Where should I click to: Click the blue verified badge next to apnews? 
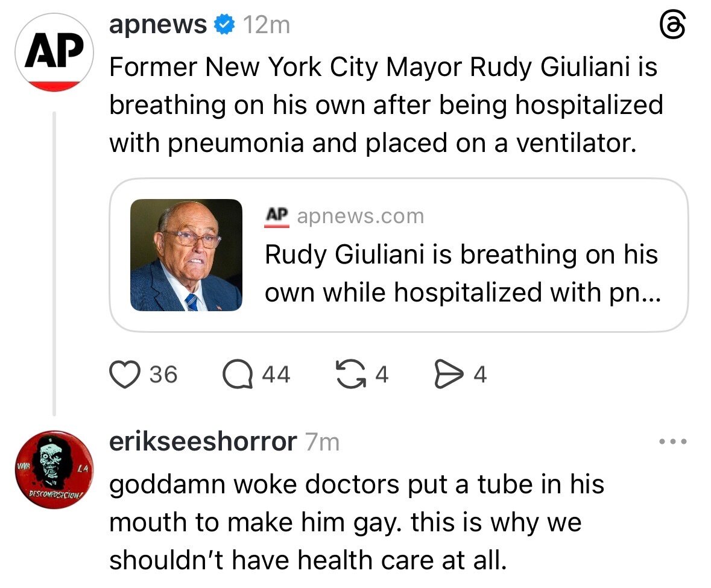(224, 25)
